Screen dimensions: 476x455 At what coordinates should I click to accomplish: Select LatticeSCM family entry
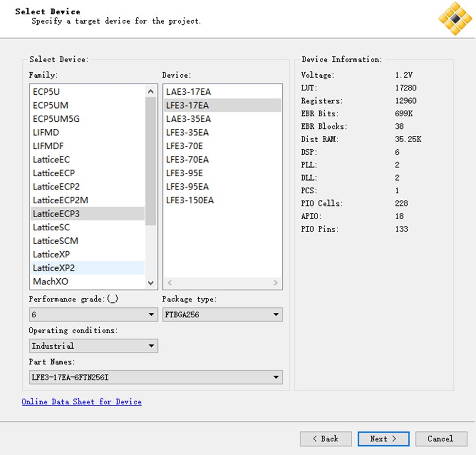point(87,241)
